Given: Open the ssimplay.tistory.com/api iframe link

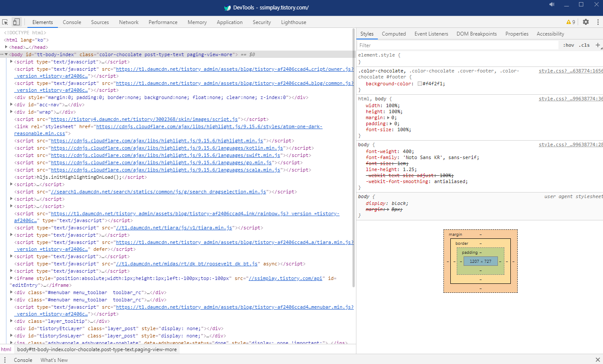Looking at the screenshot, I should (285, 278).
